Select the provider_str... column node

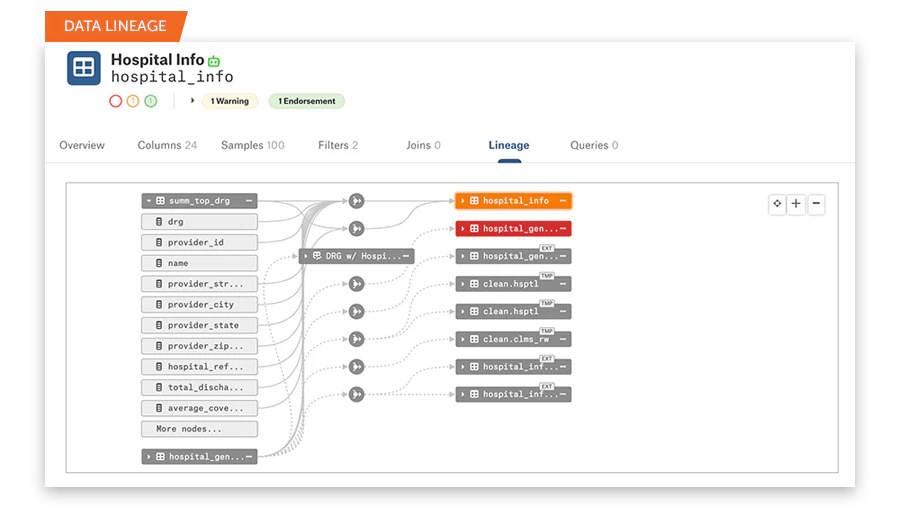coord(199,283)
